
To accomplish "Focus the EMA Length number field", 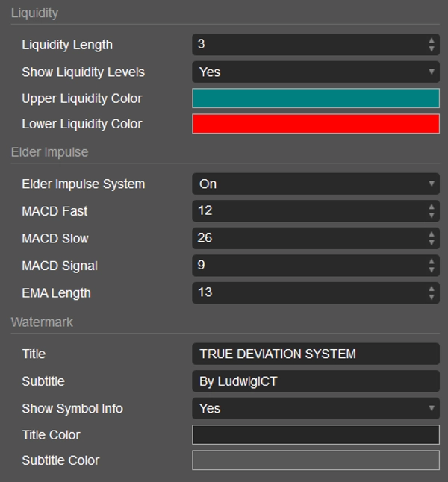I will tap(306, 292).
